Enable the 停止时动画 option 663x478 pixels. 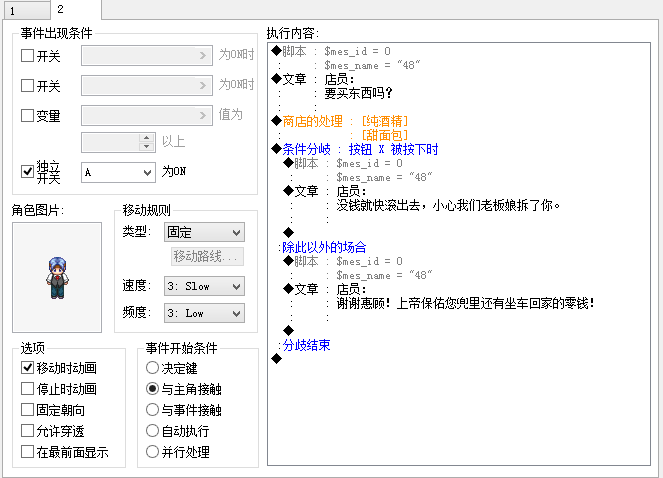click(x=27, y=389)
